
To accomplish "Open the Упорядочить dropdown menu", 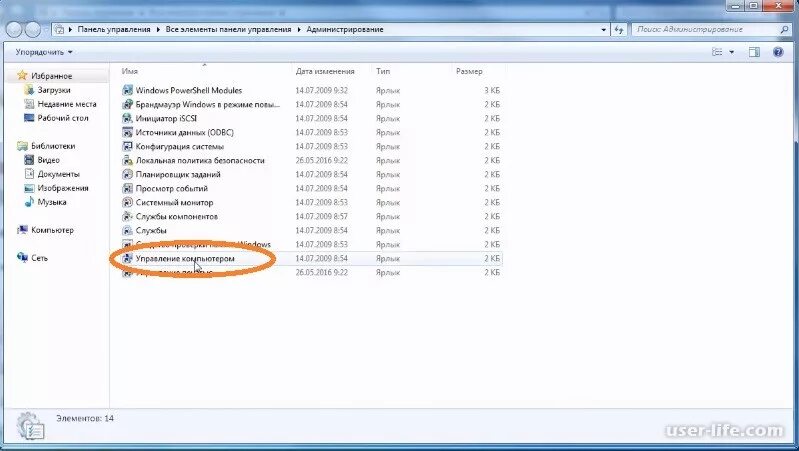I will [44, 52].
